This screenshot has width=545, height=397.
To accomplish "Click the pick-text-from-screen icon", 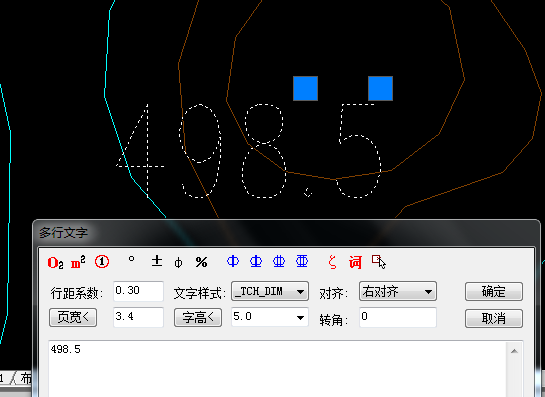I will coord(379,262).
